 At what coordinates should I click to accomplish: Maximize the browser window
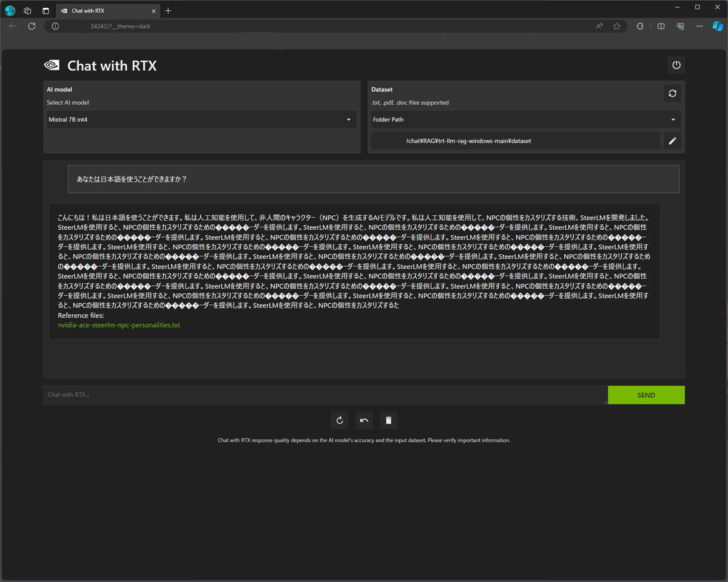[x=697, y=7]
